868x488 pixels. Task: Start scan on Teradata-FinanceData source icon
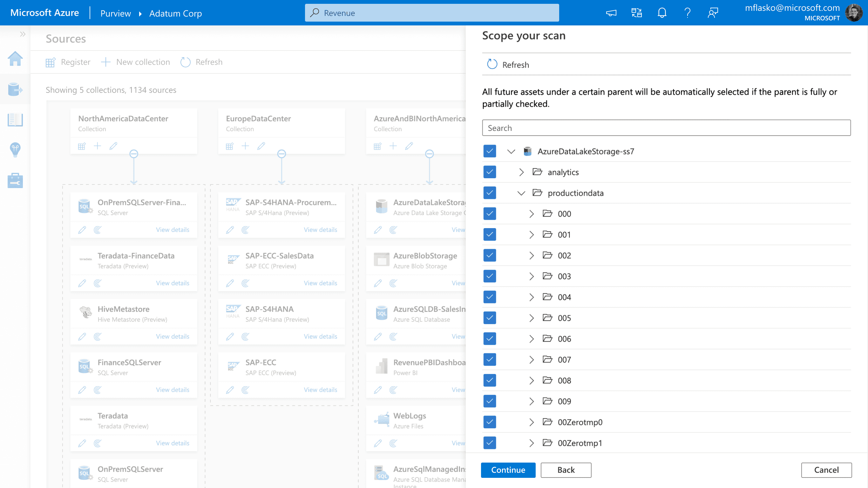(98, 283)
